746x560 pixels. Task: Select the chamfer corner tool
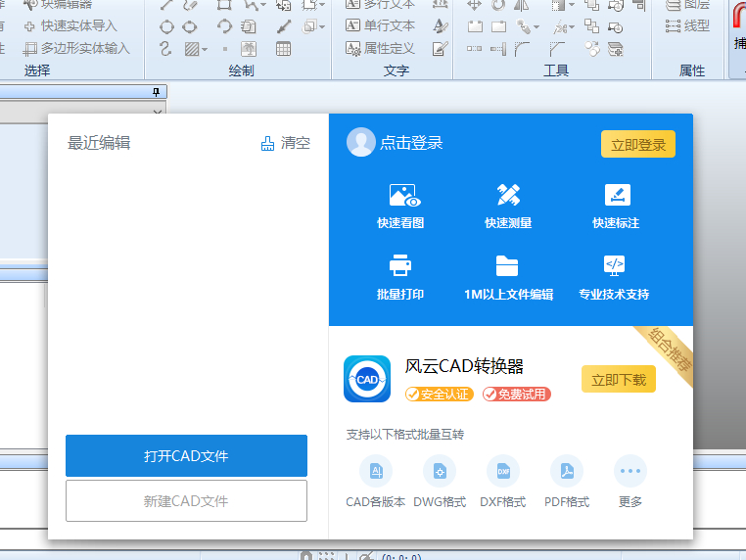pyautogui.click(x=557, y=49)
